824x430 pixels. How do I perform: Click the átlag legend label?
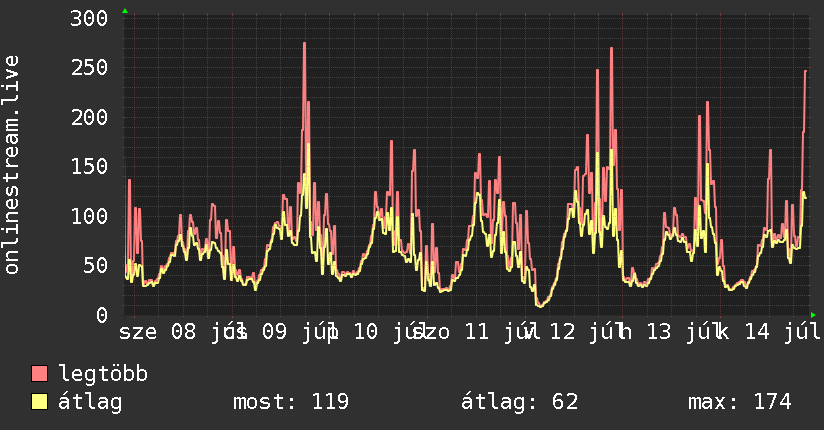(90, 402)
